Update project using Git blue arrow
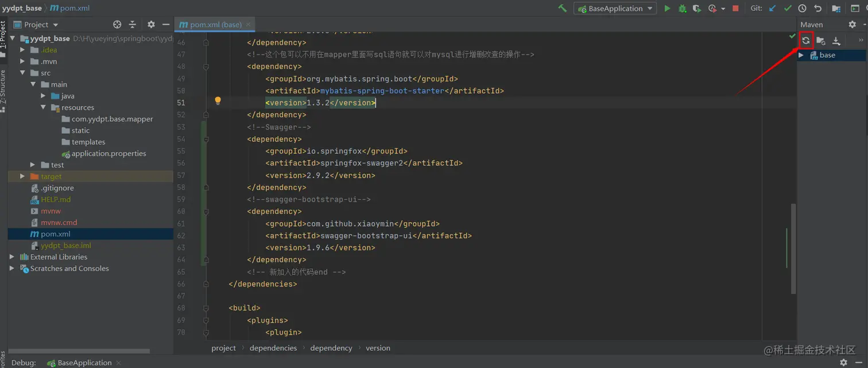Screen dimensions: 868x368 [x=773, y=9]
